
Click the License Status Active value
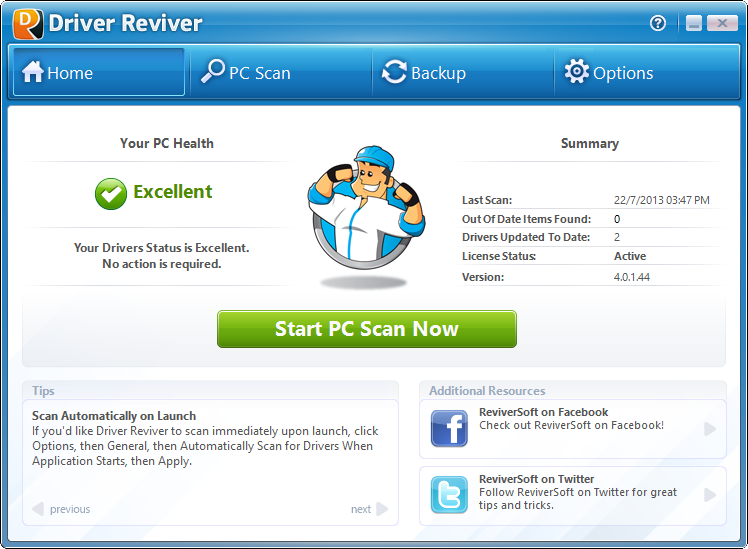coord(630,256)
